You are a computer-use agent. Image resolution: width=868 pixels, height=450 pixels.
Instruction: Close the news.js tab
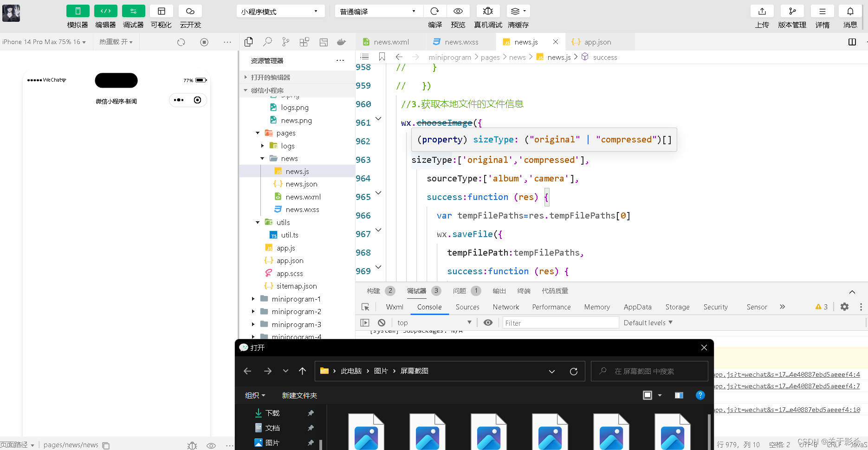(x=556, y=42)
